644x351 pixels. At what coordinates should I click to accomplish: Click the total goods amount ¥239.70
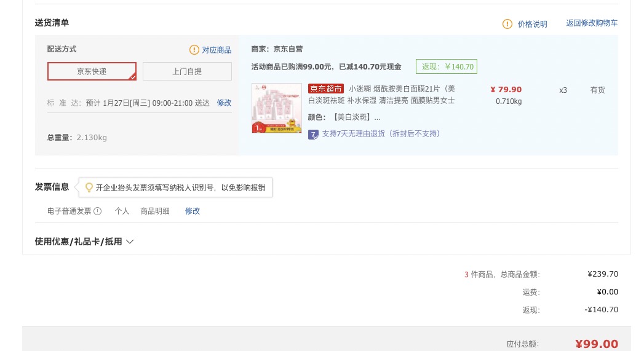(x=603, y=274)
